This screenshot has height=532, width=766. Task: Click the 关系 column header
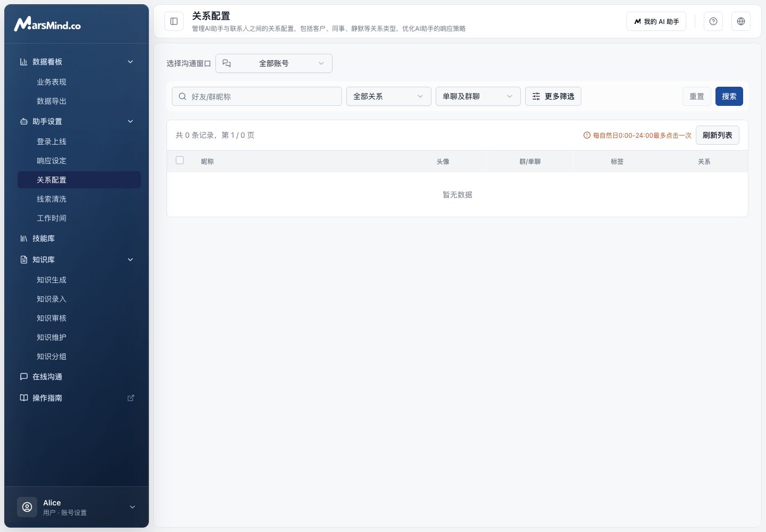[x=704, y=161]
